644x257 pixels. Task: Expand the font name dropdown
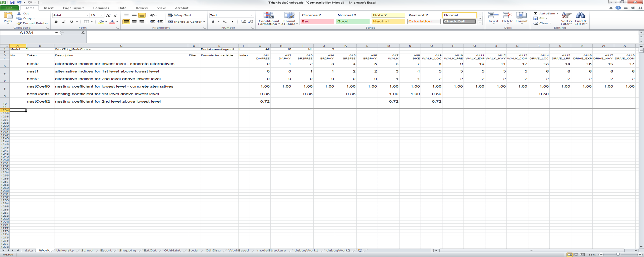click(x=87, y=15)
